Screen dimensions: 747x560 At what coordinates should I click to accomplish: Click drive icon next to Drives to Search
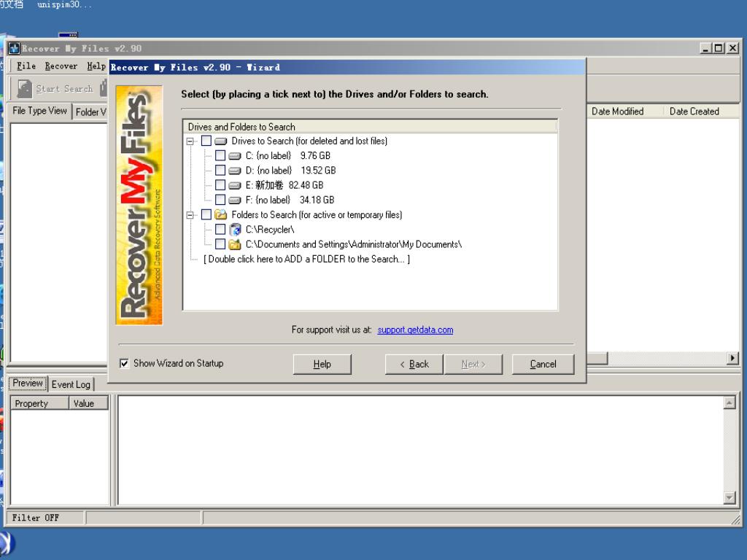pyautogui.click(x=220, y=141)
